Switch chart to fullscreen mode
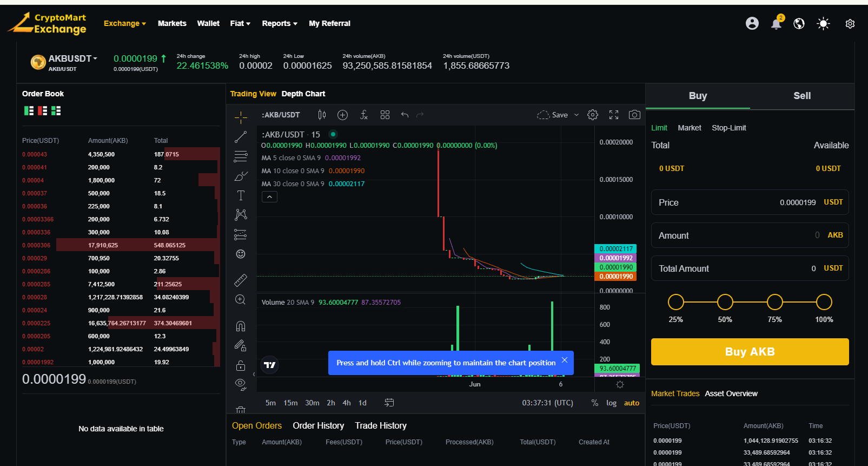The image size is (868, 466). pyautogui.click(x=614, y=115)
